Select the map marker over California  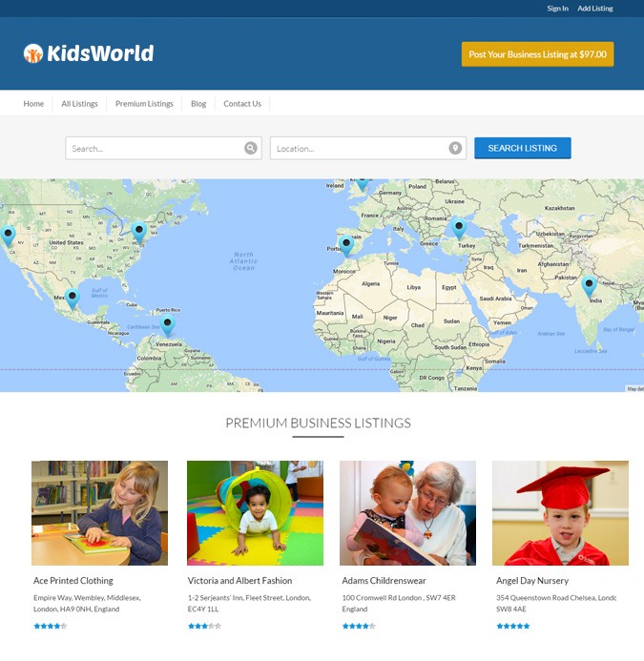coord(8,237)
